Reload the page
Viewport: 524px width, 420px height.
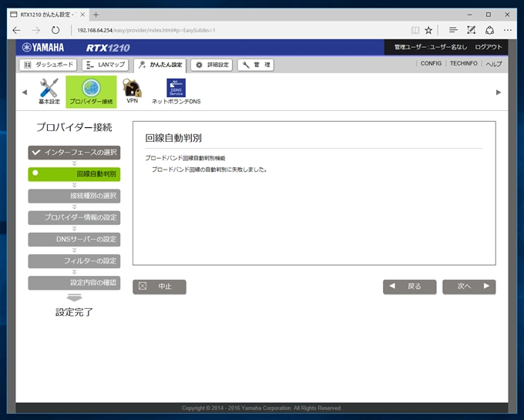tap(55, 30)
